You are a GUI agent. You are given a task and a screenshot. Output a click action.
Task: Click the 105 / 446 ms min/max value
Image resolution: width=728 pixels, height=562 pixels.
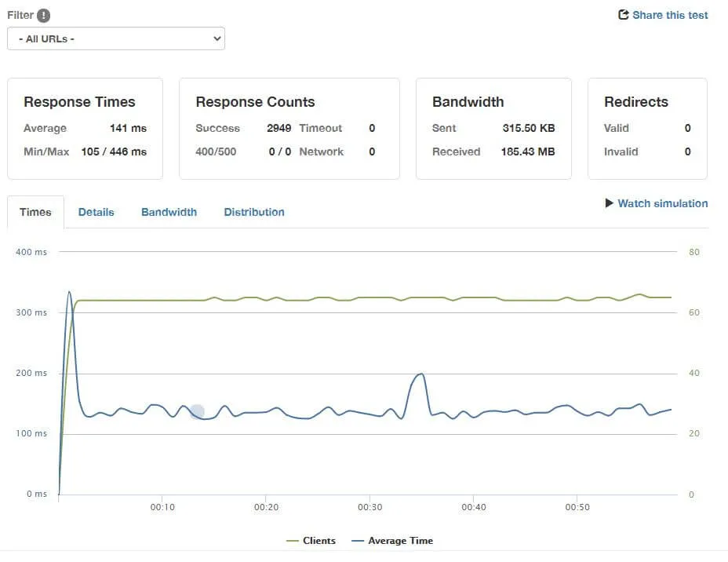114,151
